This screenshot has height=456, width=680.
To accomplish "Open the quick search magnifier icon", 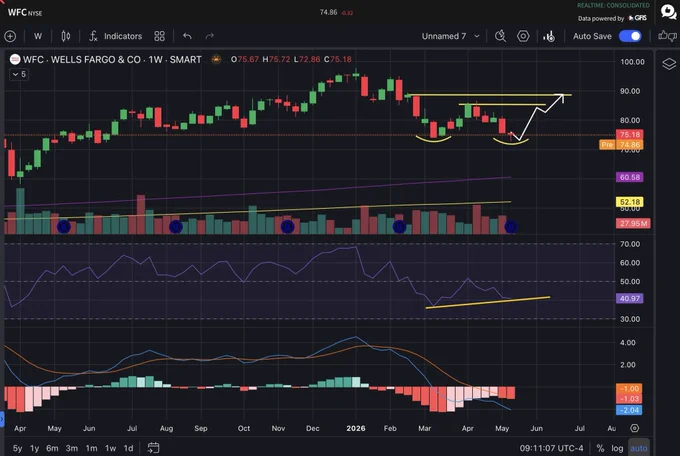I will click(x=500, y=36).
